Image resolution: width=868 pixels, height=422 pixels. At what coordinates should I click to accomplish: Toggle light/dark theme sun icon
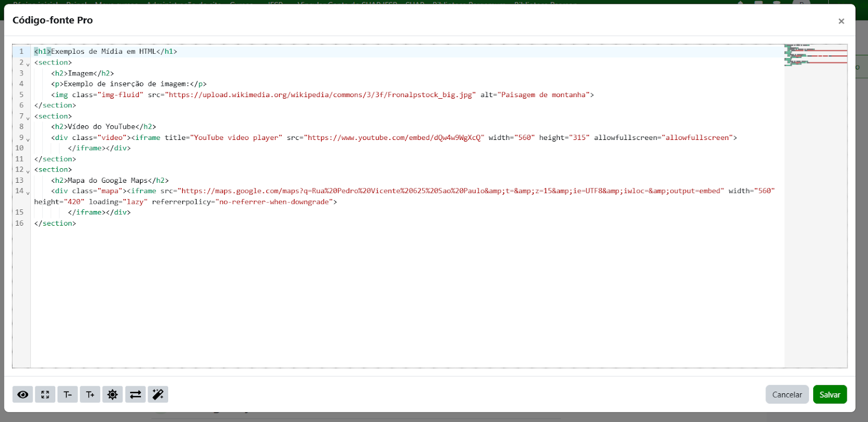[112, 394]
